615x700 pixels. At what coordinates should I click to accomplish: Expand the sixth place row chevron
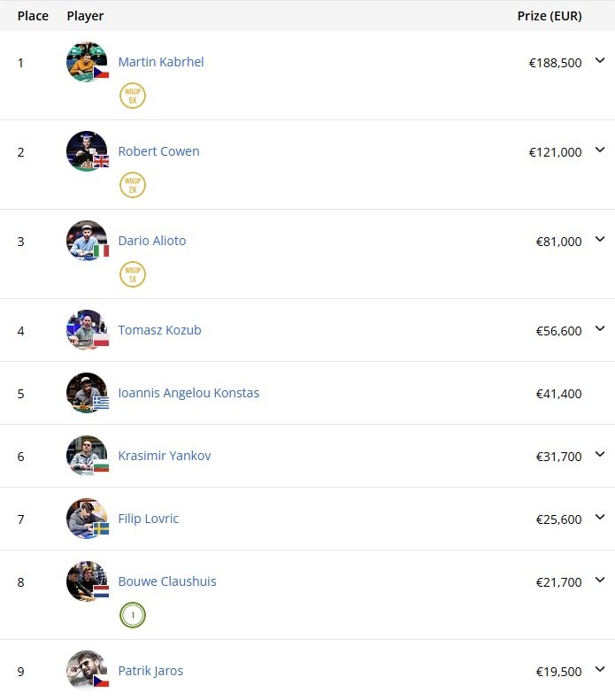pyautogui.click(x=600, y=455)
